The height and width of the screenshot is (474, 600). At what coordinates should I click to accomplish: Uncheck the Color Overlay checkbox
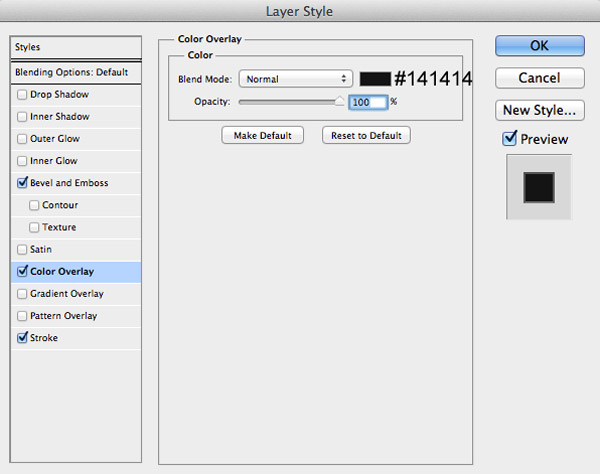[22, 272]
